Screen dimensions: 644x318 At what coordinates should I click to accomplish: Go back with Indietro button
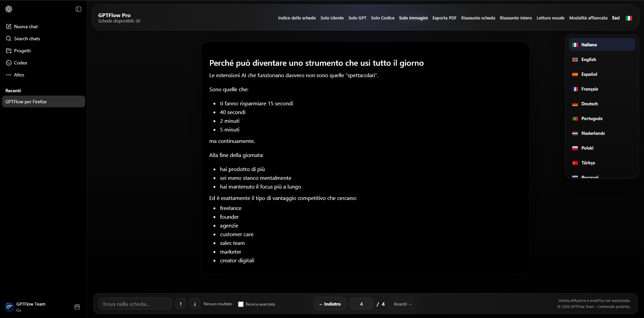(x=330, y=304)
